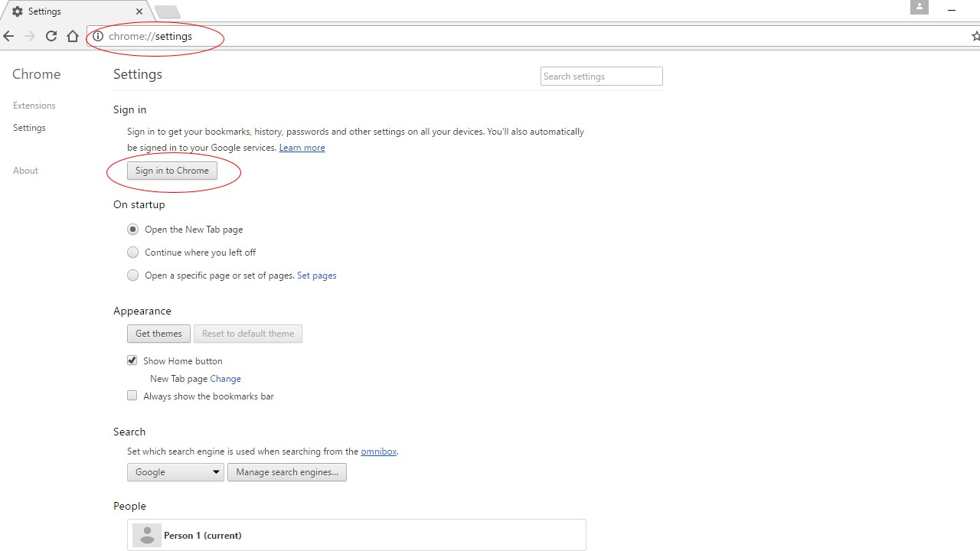Click the site info icon in address bar
This screenshot has height=551, width=980.
pos(98,36)
